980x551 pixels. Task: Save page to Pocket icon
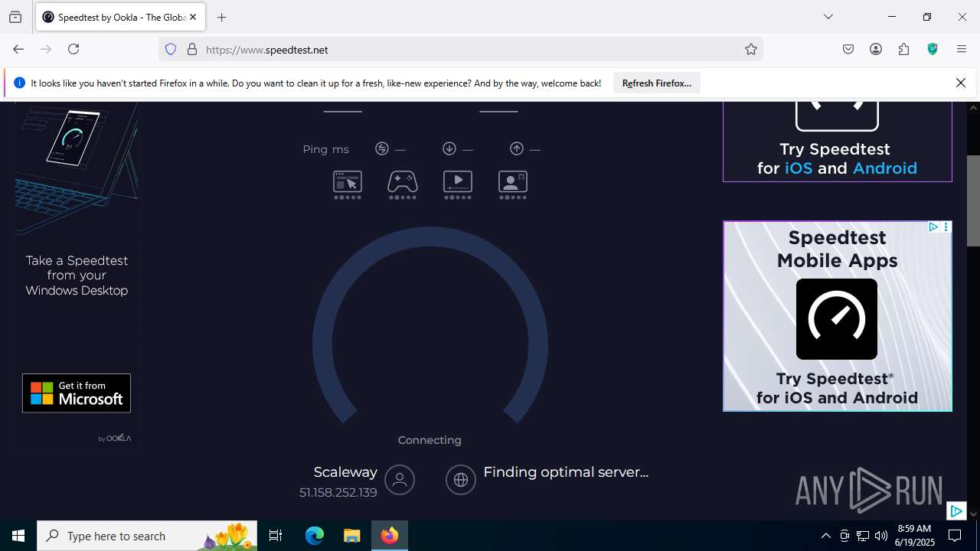click(x=848, y=49)
